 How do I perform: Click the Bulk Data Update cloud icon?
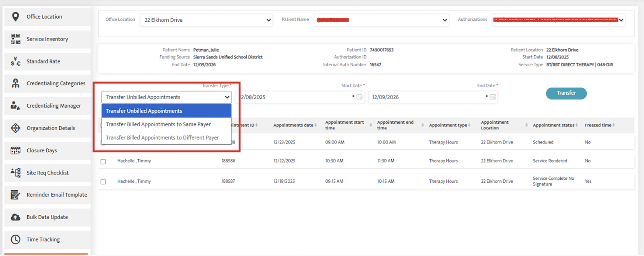click(15, 217)
